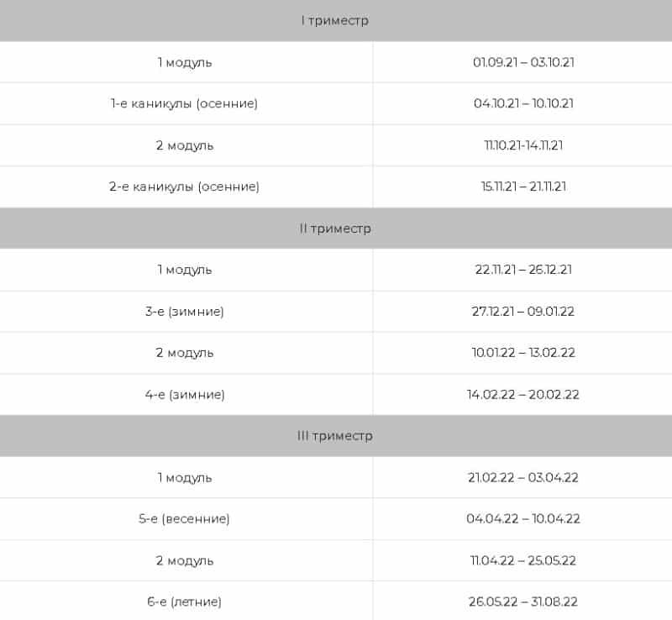Click the 22.11.21 – 26.12.21 cell
The image size is (672, 620).
(523, 270)
